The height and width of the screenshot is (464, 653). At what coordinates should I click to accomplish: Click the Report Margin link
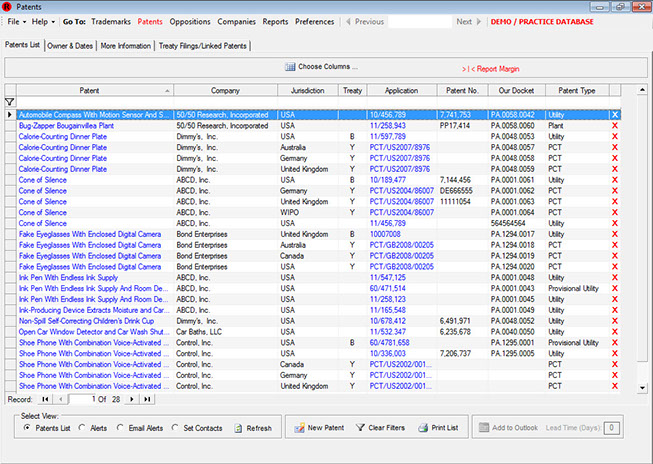(x=493, y=68)
